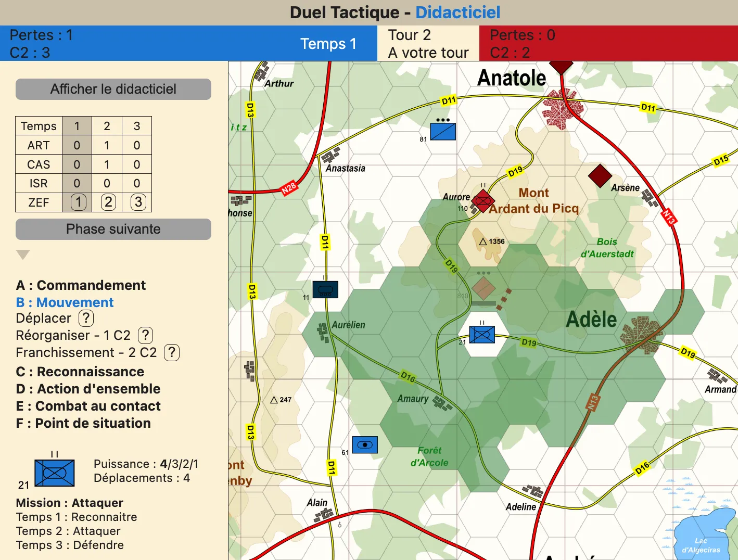Image resolution: width=738 pixels, height=560 pixels.
Task: Expand the gray triangle below Phase suivante
Action: click(23, 254)
